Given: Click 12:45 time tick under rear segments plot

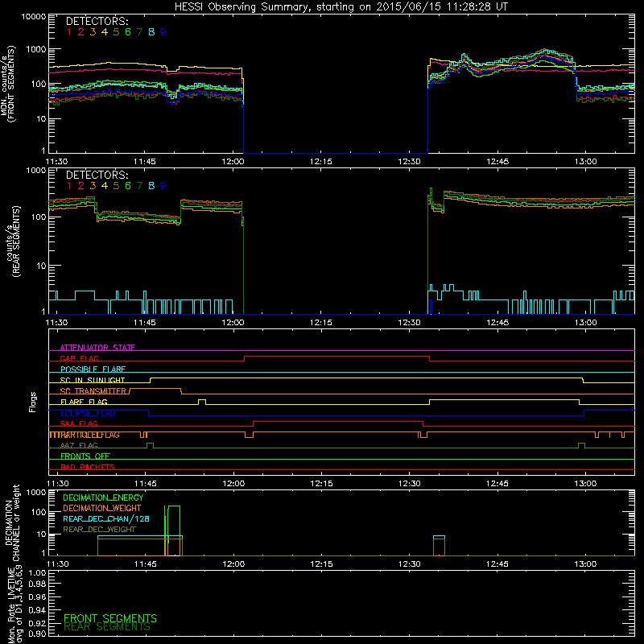Looking at the screenshot, I should 497,323.
